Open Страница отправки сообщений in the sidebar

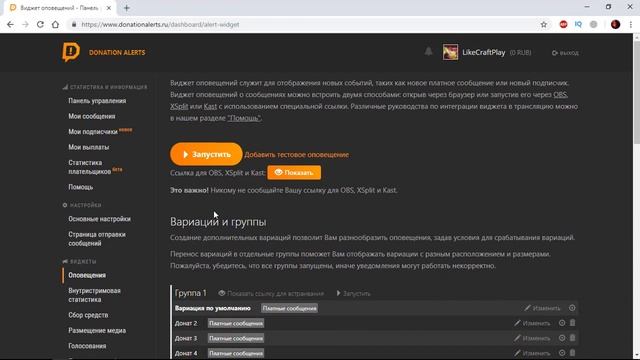tap(97, 239)
